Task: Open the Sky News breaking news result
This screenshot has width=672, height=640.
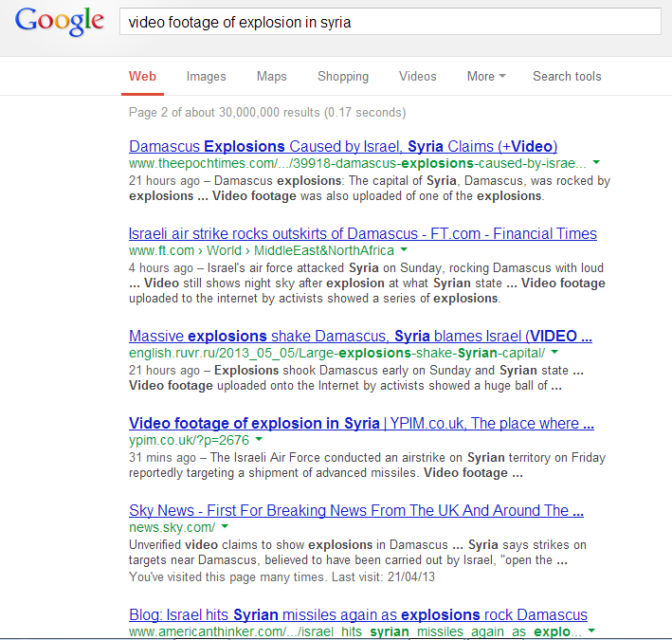Action: 356,510
